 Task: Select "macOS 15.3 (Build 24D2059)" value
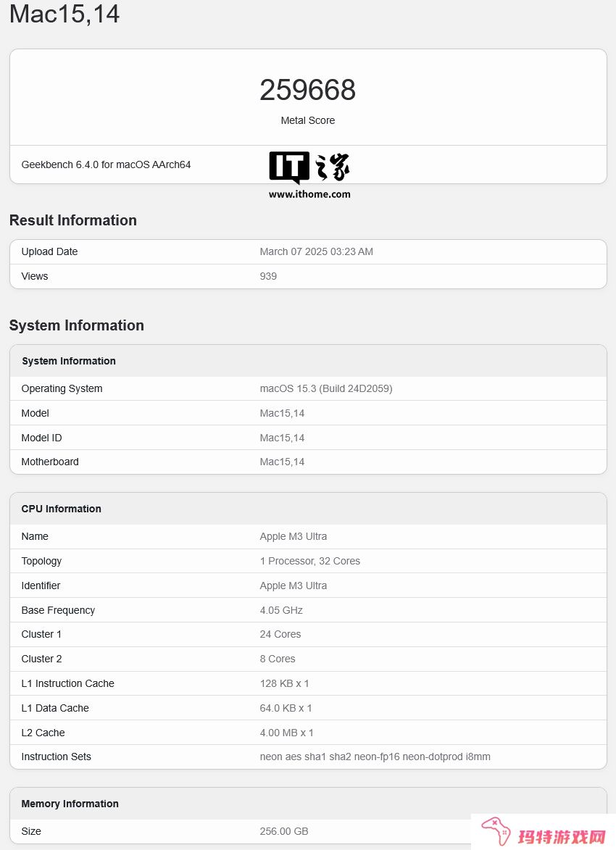pyautogui.click(x=326, y=388)
